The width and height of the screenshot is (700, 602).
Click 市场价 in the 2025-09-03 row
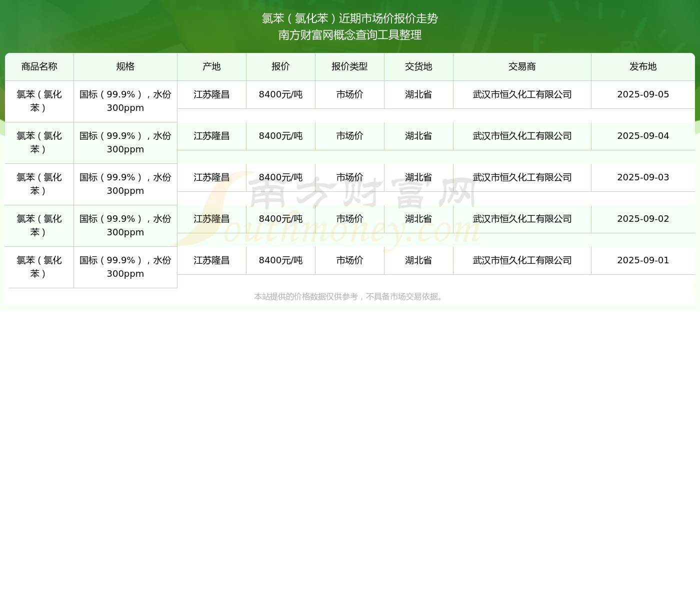point(350,177)
